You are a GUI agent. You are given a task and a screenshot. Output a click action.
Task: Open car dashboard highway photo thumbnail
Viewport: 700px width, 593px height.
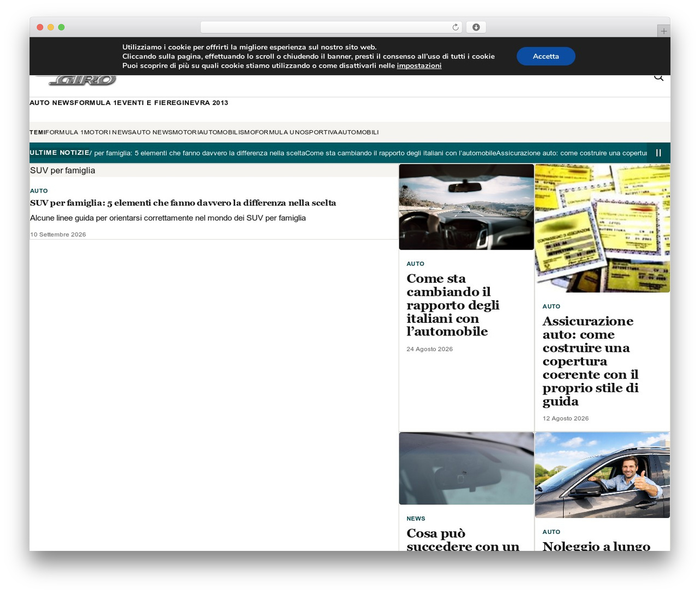click(x=466, y=207)
